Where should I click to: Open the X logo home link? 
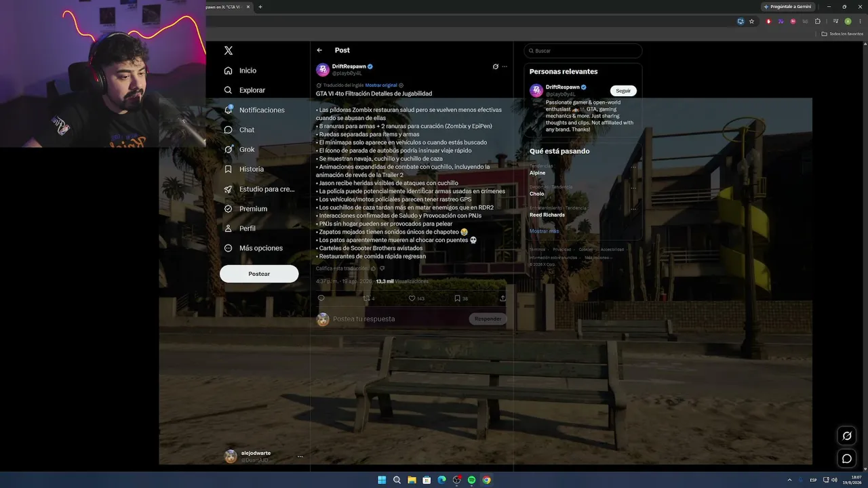(x=229, y=51)
